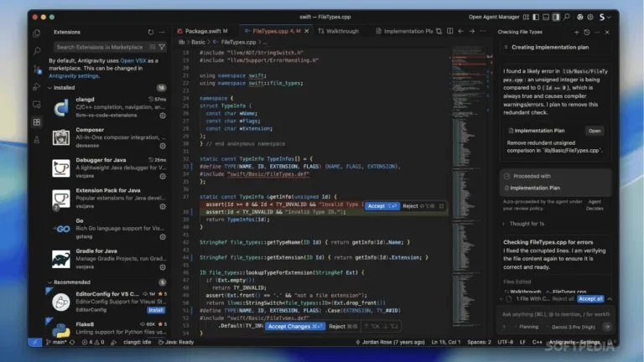Click lib in the breadcrumb
Image resolution: width=644 pixels, height=362 pixels.
point(181,42)
